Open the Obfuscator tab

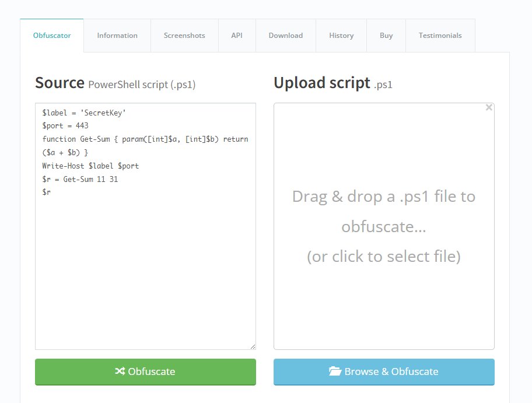[51, 35]
